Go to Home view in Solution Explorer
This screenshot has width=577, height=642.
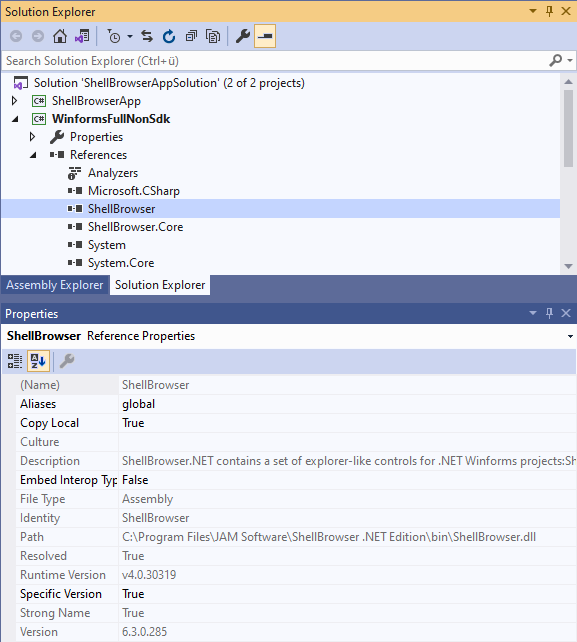60,36
